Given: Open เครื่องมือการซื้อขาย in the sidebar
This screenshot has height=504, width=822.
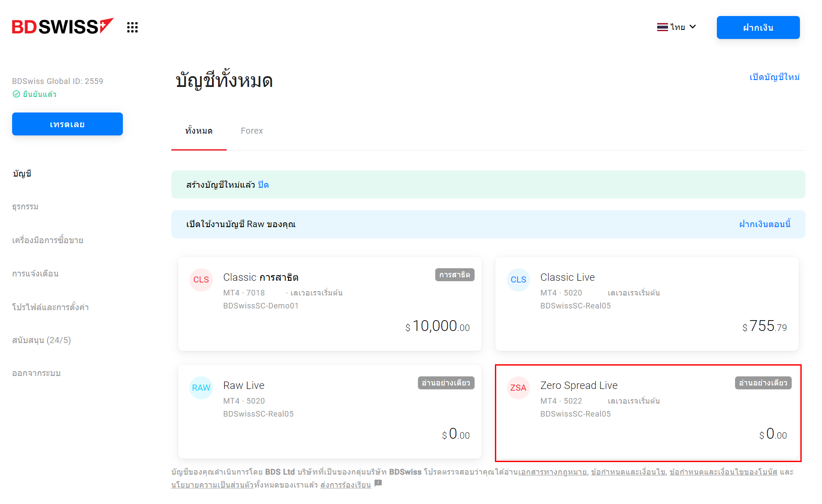Looking at the screenshot, I should (x=48, y=240).
